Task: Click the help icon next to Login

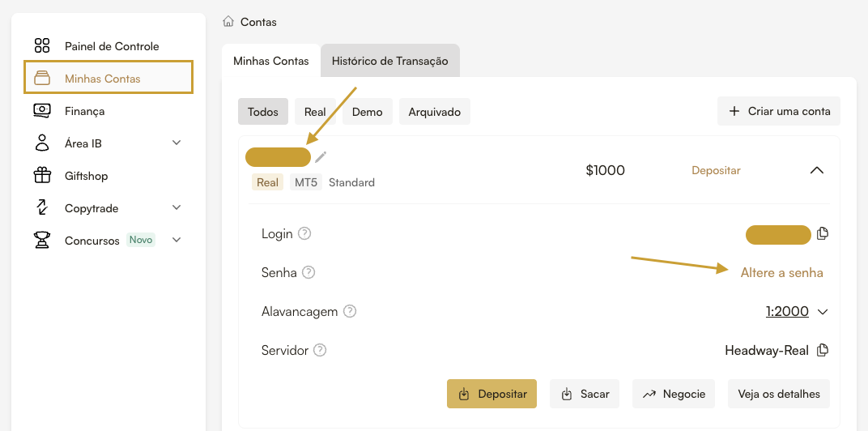Action: coord(304,234)
